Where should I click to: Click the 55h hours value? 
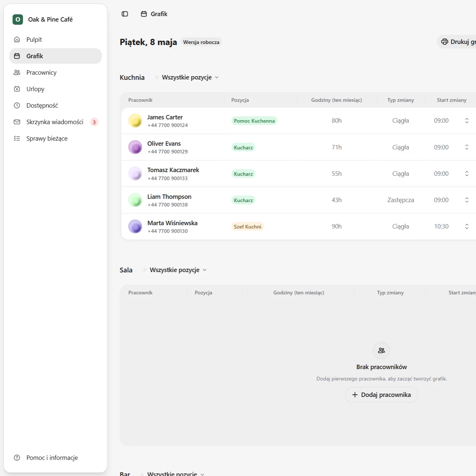[x=336, y=174]
